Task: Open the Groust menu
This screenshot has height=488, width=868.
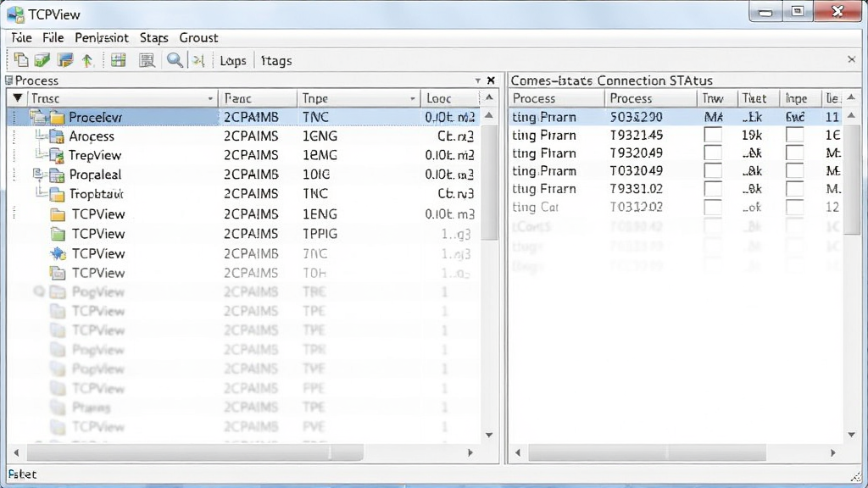Action: pyautogui.click(x=198, y=37)
